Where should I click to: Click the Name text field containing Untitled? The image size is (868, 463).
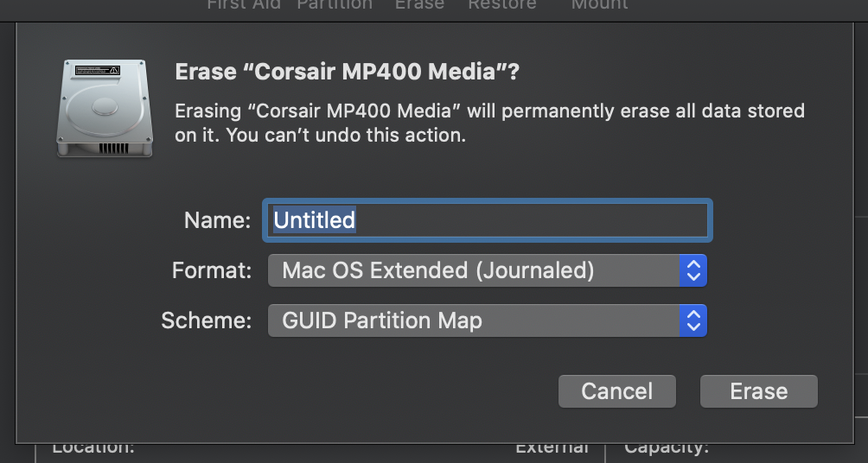(x=488, y=220)
